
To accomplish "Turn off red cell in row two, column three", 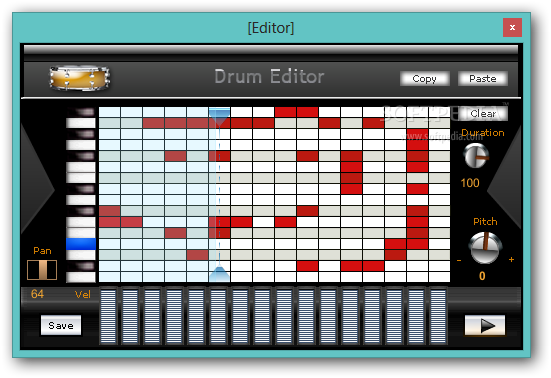I will 154,123.
